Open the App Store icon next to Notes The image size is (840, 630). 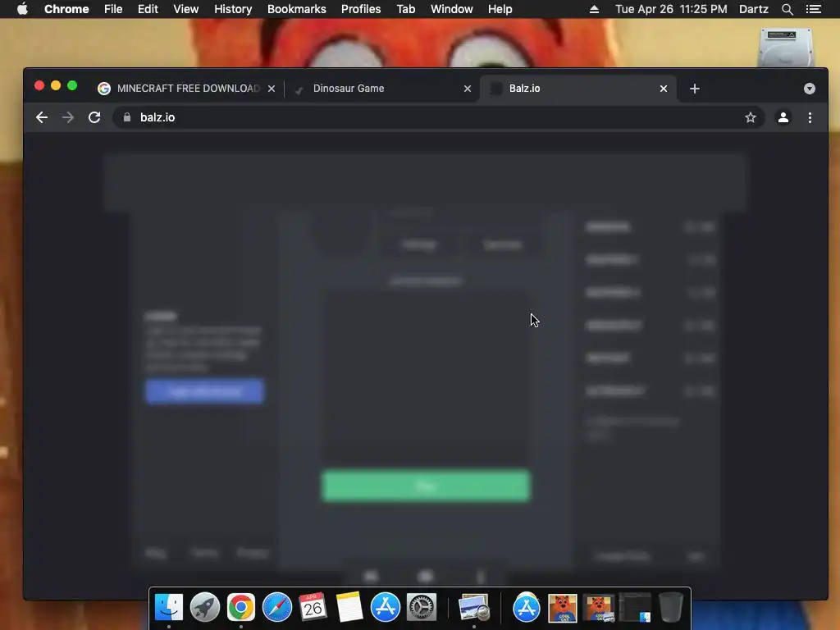pos(386,607)
